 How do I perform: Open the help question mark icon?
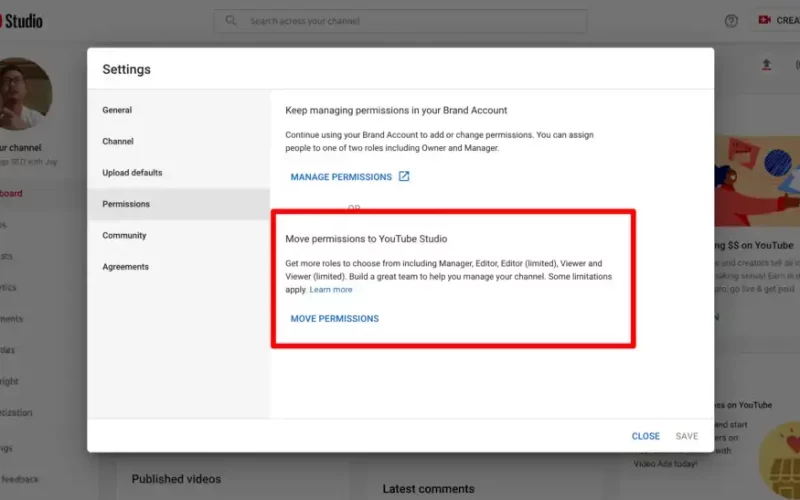point(731,21)
